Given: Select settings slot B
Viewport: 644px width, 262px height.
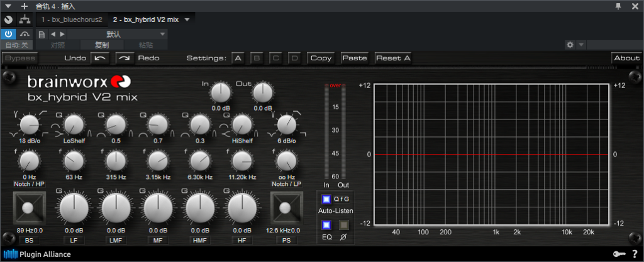Looking at the screenshot, I should (x=257, y=58).
